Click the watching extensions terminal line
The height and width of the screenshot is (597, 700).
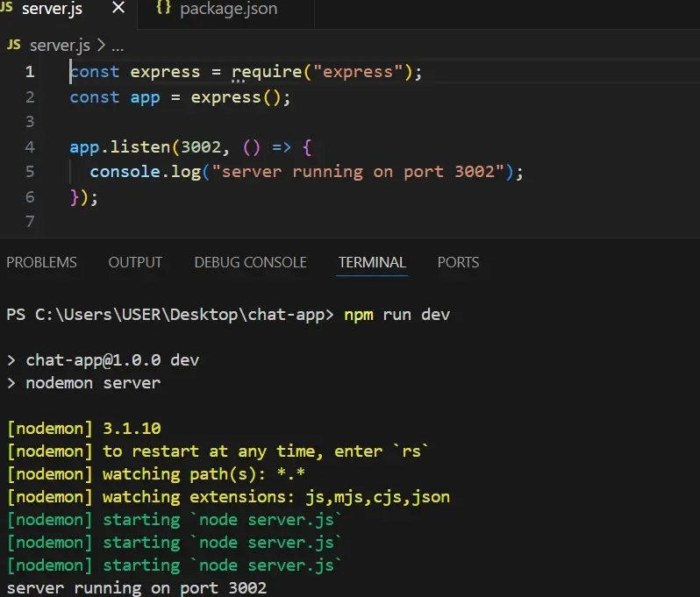pyautogui.click(x=229, y=497)
